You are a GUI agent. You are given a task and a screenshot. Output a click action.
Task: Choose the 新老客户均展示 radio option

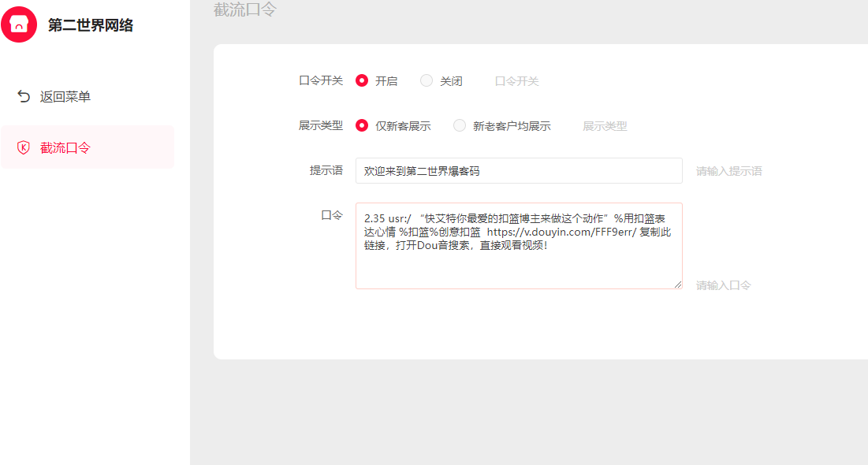[x=460, y=125]
